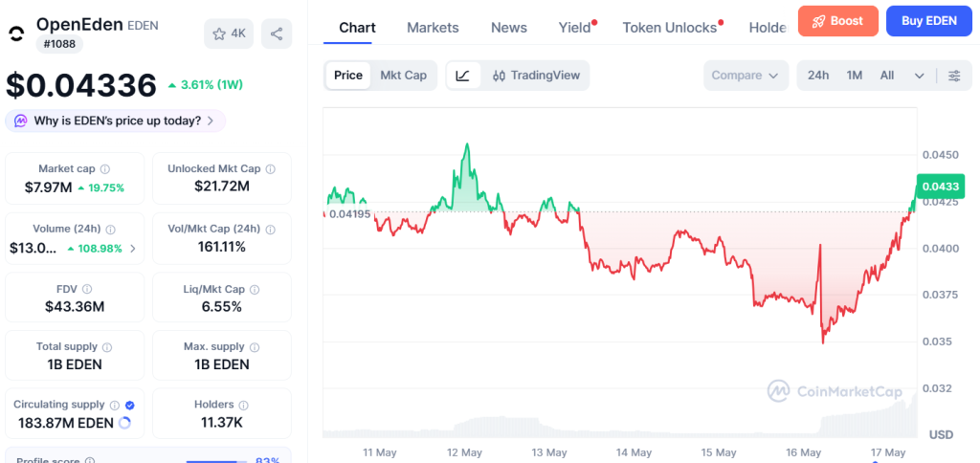980x463 pixels.
Task: Click the share icon button
Action: [x=277, y=33]
